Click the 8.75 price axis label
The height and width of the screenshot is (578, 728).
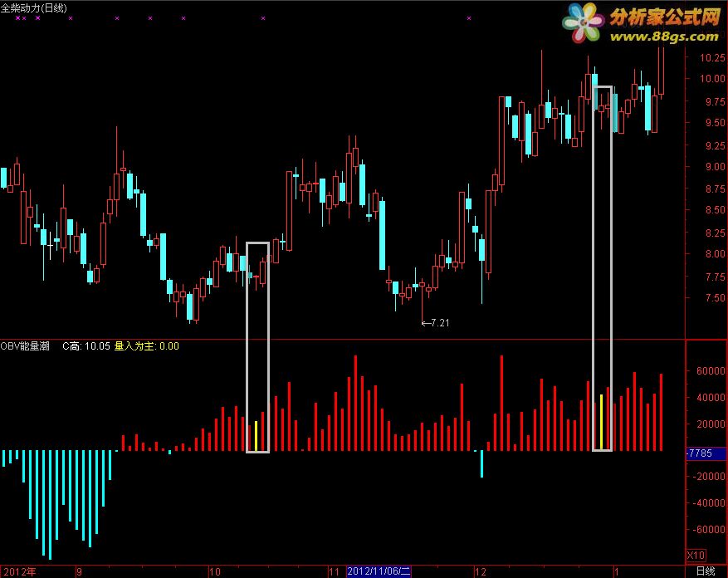point(715,189)
